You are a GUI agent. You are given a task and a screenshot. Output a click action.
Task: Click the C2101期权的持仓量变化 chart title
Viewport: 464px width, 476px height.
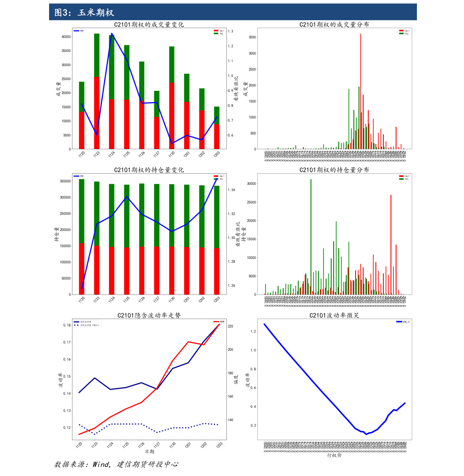coord(149,170)
